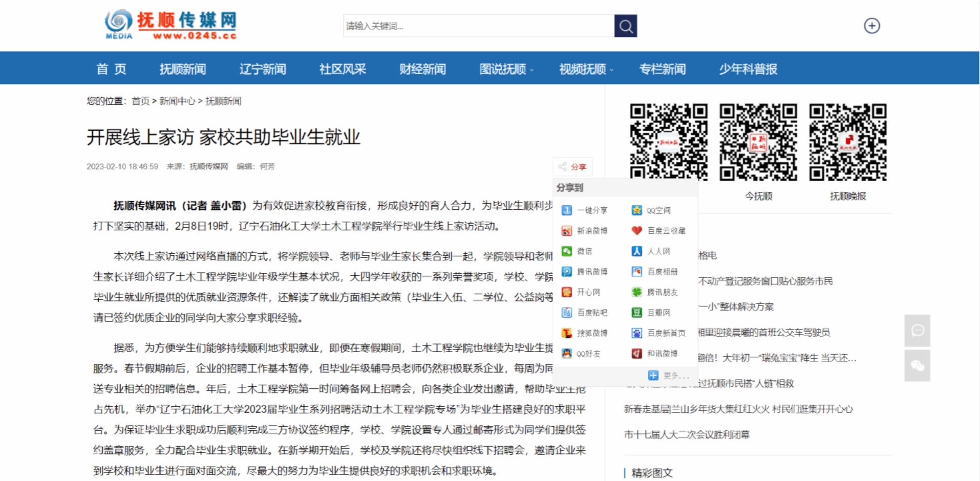Click the 分享 share button
This screenshot has width=980, height=481.
coord(573,167)
